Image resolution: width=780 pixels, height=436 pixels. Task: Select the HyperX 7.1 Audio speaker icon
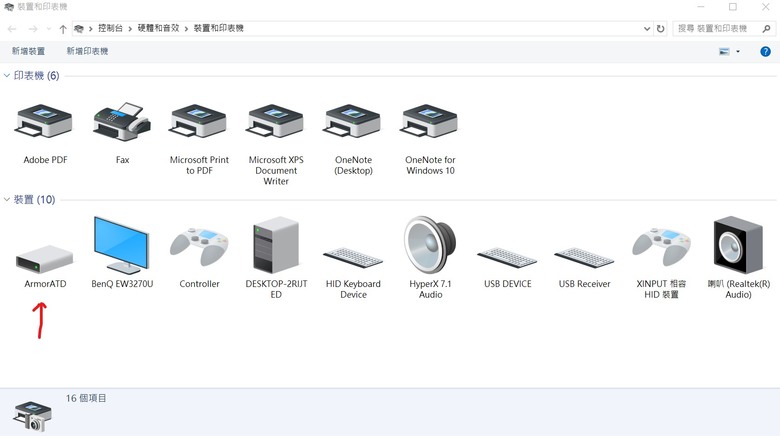(x=430, y=244)
